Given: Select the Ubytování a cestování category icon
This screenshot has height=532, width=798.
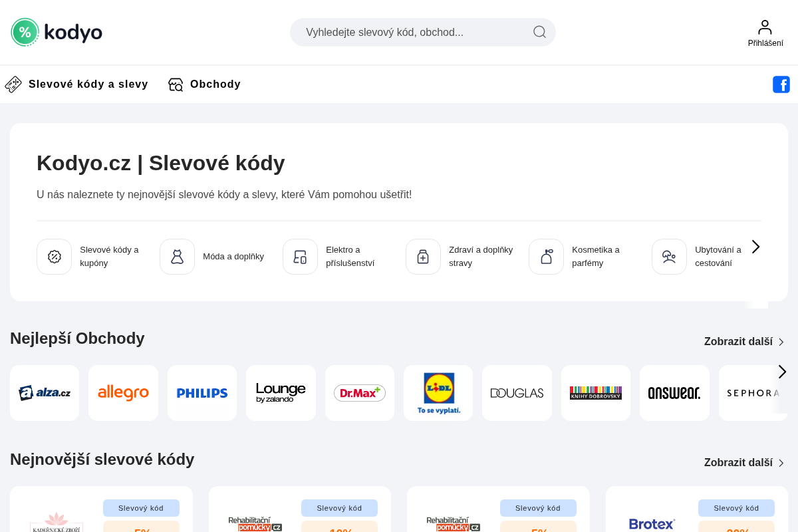Looking at the screenshot, I should 669,257.
